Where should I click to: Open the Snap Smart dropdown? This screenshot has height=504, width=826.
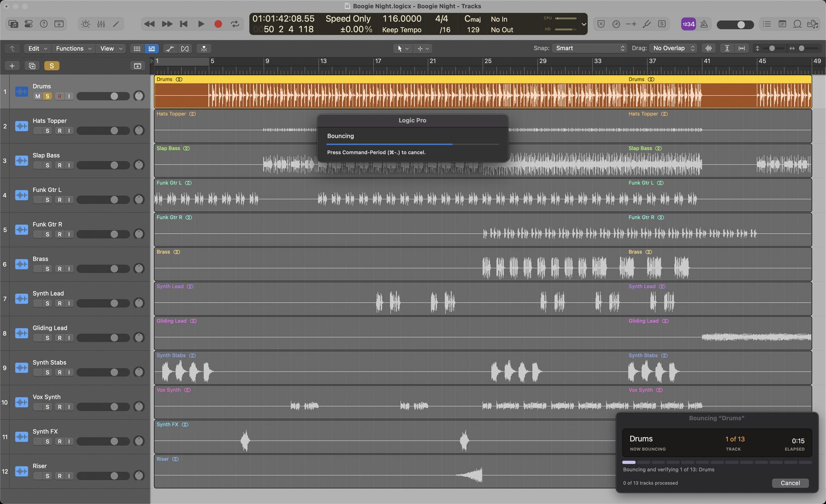point(590,48)
